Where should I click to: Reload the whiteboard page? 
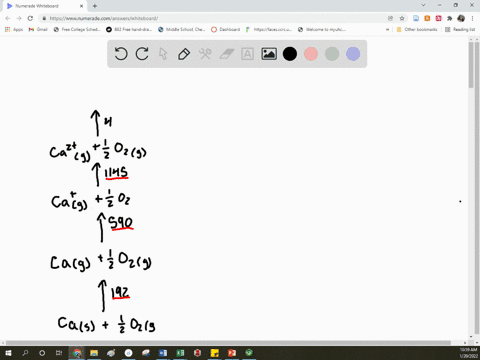30,18
